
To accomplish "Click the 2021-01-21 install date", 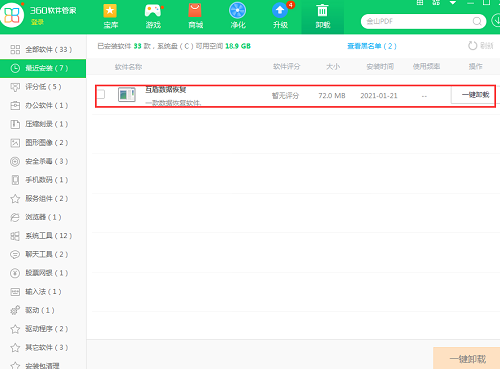I will pyautogui.click(x=379, y=96).
